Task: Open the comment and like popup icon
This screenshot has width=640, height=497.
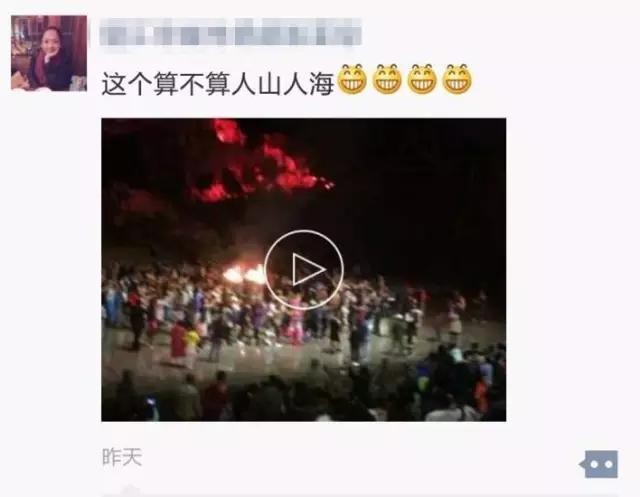Action: (x=599, y=464)
